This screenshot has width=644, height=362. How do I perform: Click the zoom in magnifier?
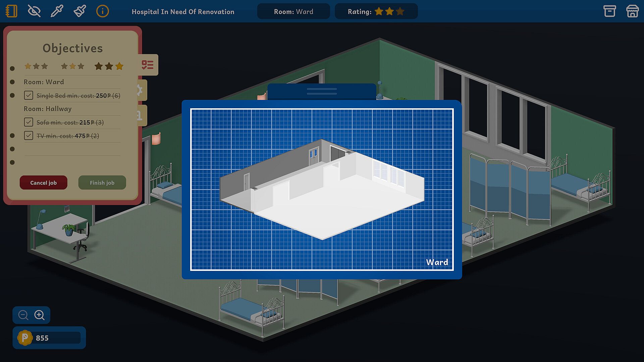click(x=40, y=315)
